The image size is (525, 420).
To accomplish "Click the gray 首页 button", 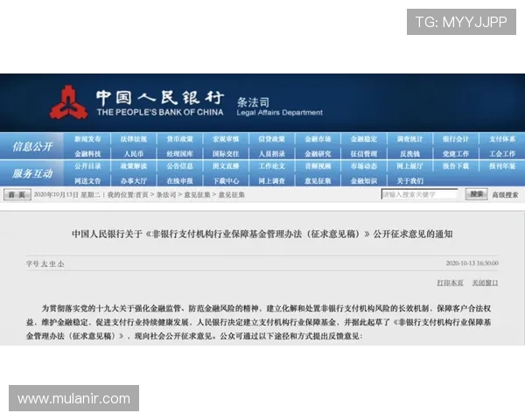I will 17,194.
